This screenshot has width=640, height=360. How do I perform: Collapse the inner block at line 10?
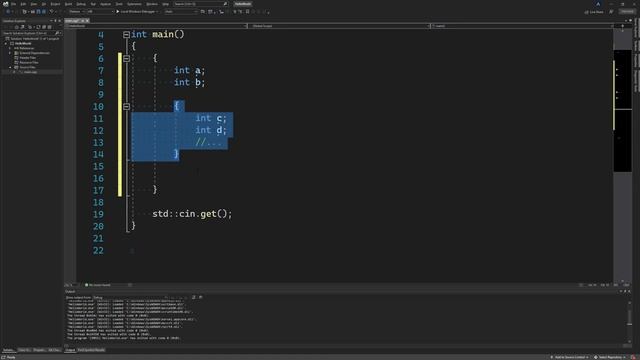pyautogui.click(x=126, y=107)
